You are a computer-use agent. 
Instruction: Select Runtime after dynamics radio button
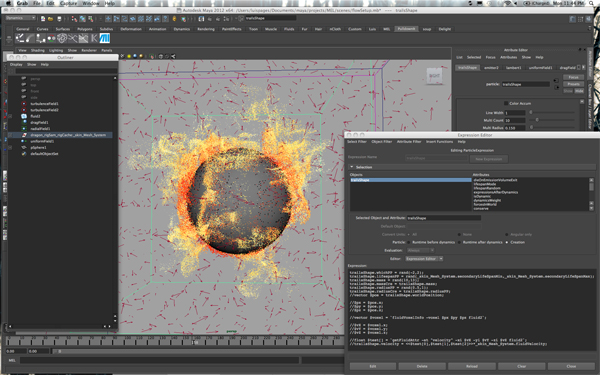point(460,242)
